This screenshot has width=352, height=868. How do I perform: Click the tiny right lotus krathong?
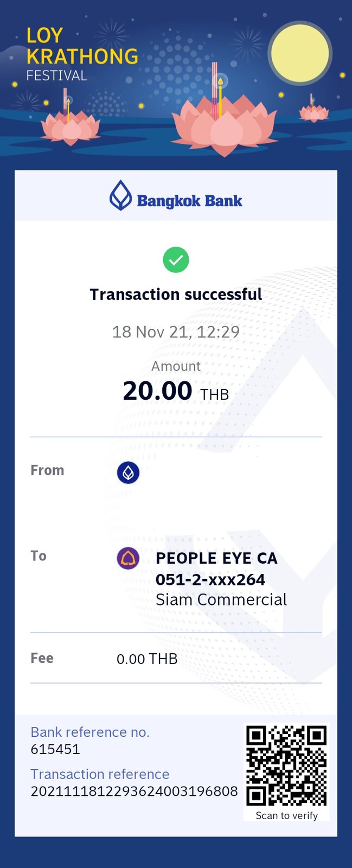click(x=313, y=110)
